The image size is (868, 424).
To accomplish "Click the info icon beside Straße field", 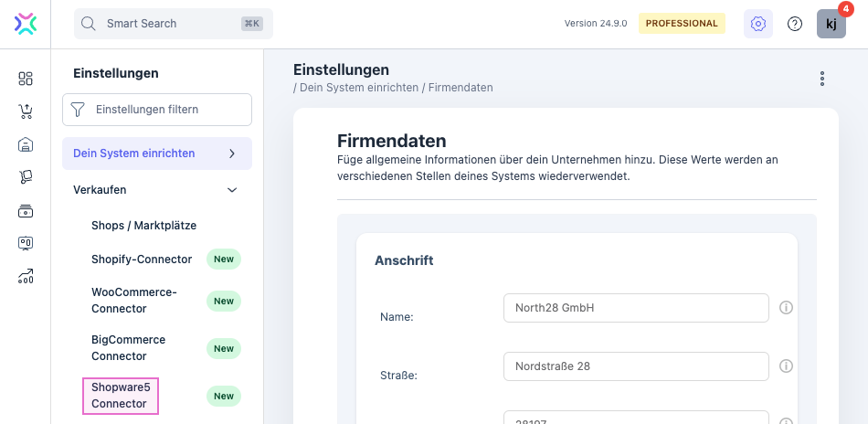I will [786, 366].
